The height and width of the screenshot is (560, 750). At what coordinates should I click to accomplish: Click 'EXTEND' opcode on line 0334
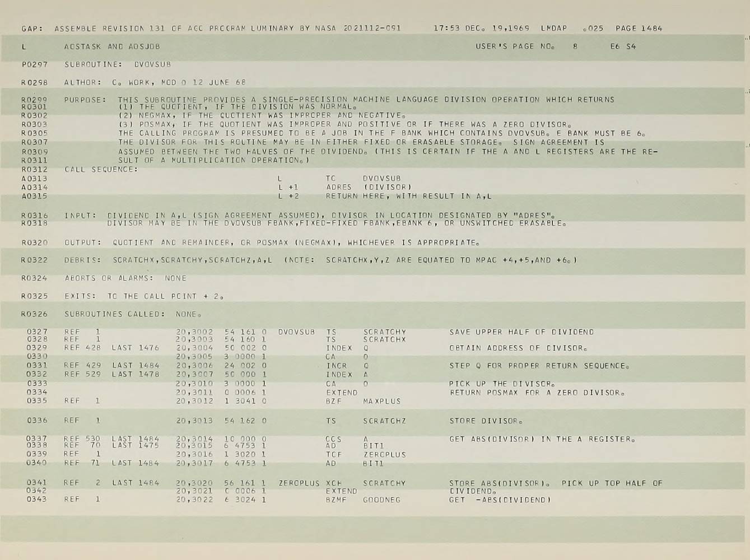(342, 393)
